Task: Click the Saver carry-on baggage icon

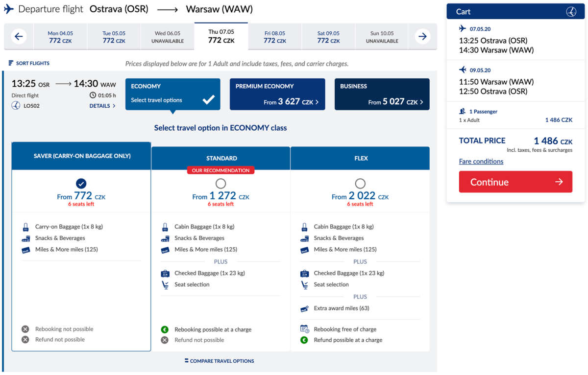Action: (x=25, y=227)
